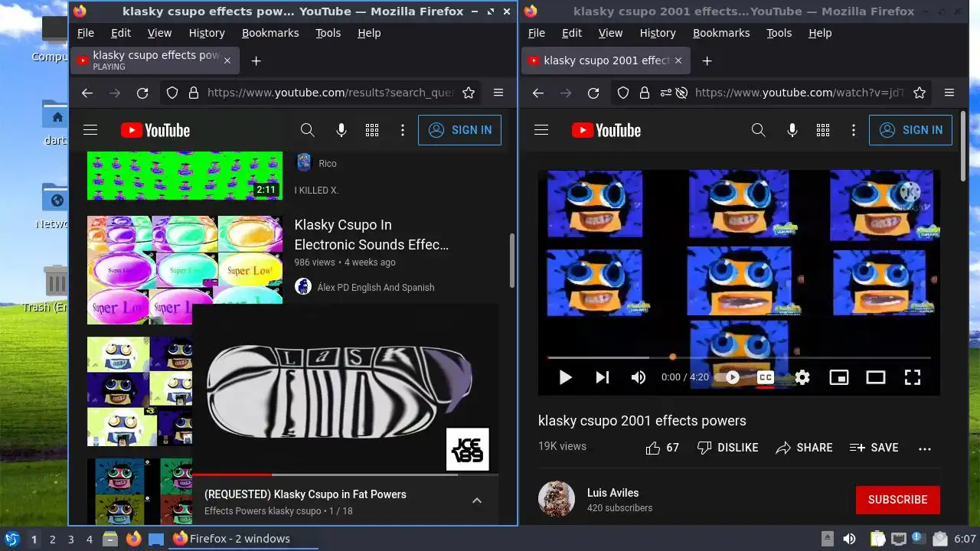Screen dimensions: 980x551
Task: Seek on the video progress bar
Action: pos(739,357)
